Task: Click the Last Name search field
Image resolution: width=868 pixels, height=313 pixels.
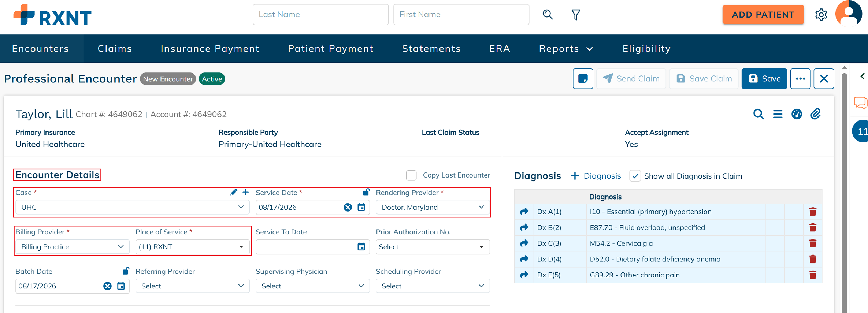Action: coord(320,15)
